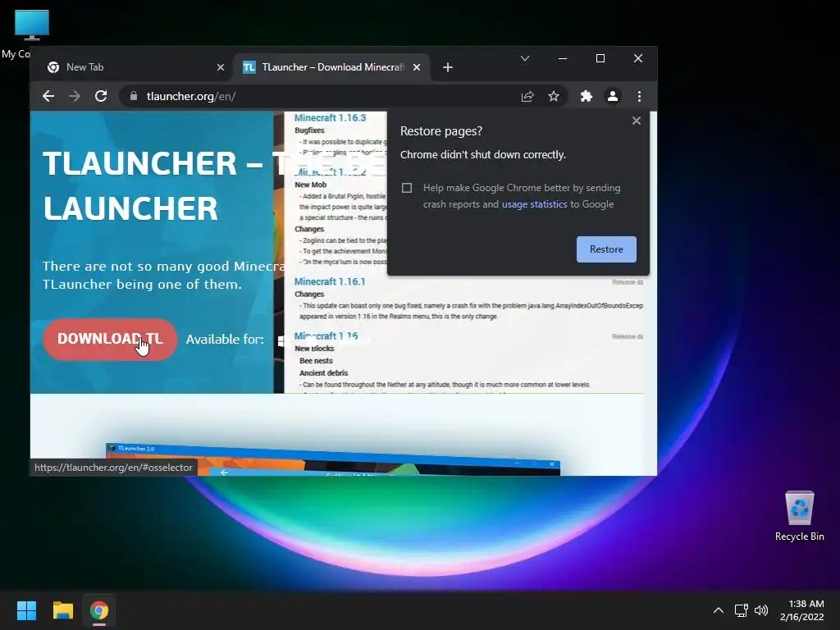Open the tab search chevron
Viewport: 840px width, 630px height.
524,58
